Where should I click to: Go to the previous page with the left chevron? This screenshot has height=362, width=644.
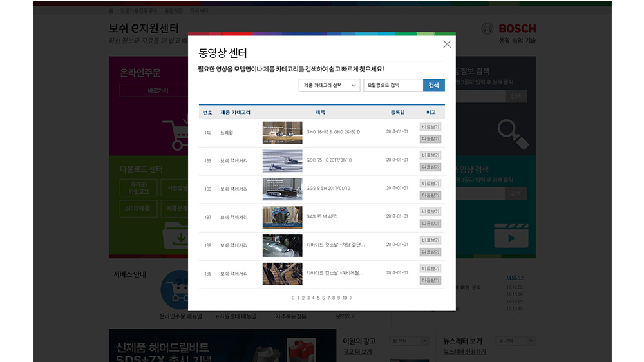[292, 298]
